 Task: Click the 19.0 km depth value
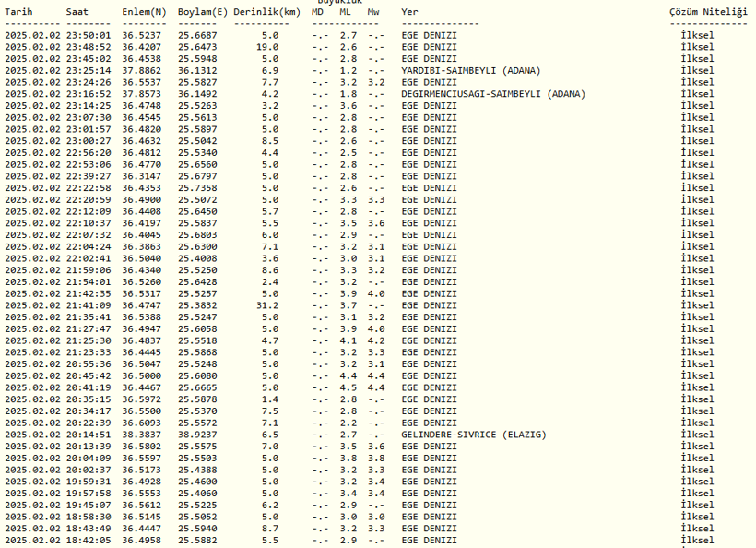click(x=267, y=46)
